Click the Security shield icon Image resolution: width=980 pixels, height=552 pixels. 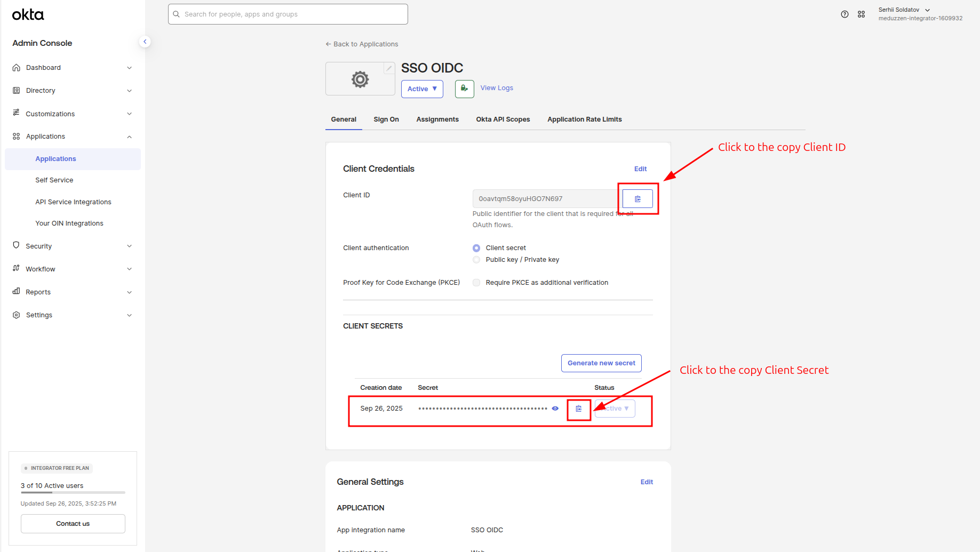click(17, 245)
